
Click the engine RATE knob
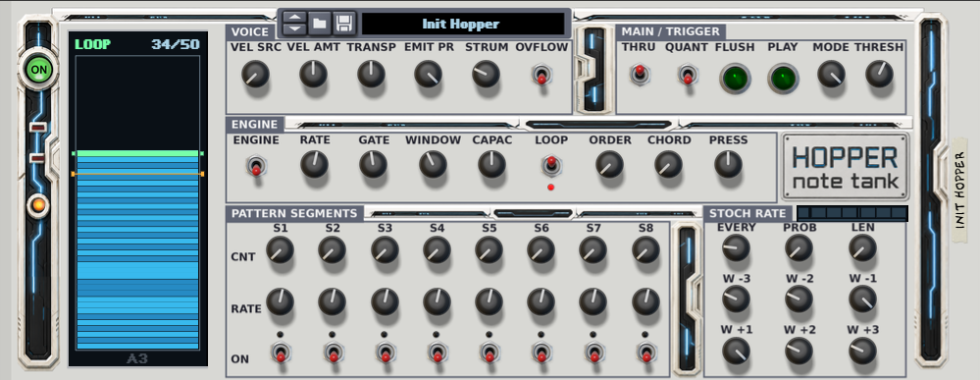[x=314, y=164]
